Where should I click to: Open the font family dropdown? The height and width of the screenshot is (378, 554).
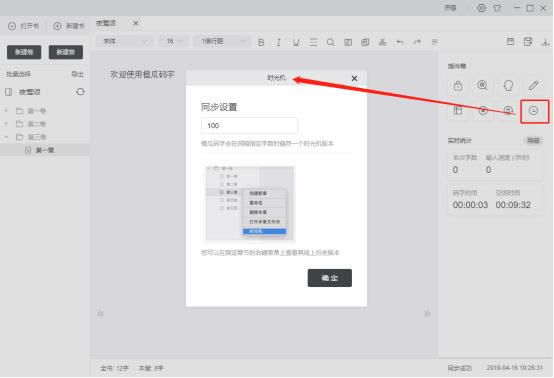point(125,41)
